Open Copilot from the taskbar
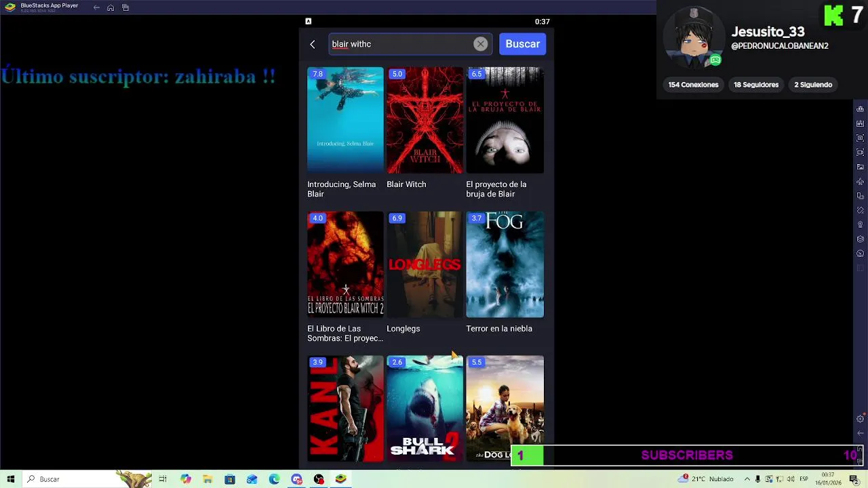The image size is (868, 488). [186, 479]
